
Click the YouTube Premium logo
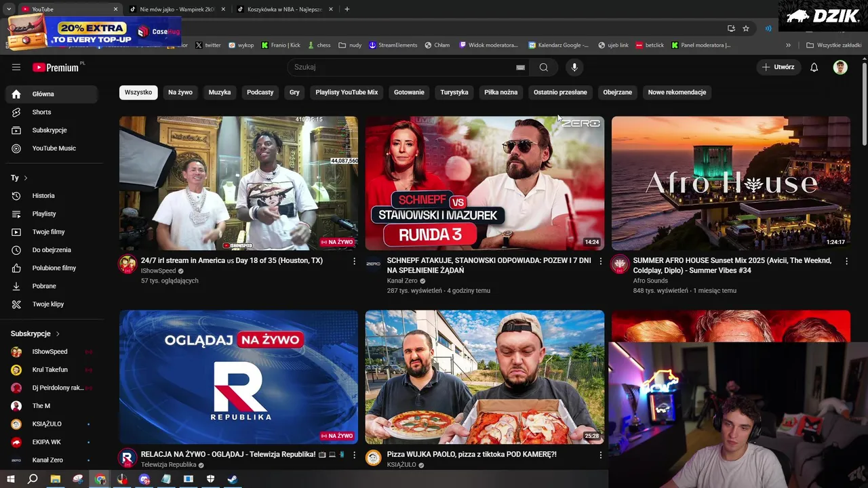[56, 67]
